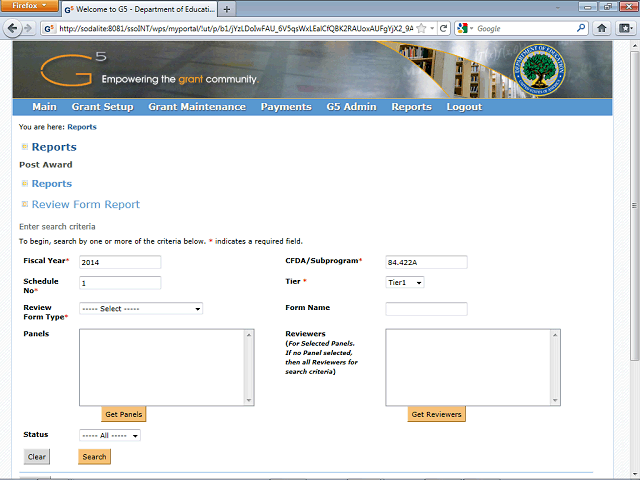Click inside the Panels list box
The image size is (640, 480).
(x=162, y=367)
